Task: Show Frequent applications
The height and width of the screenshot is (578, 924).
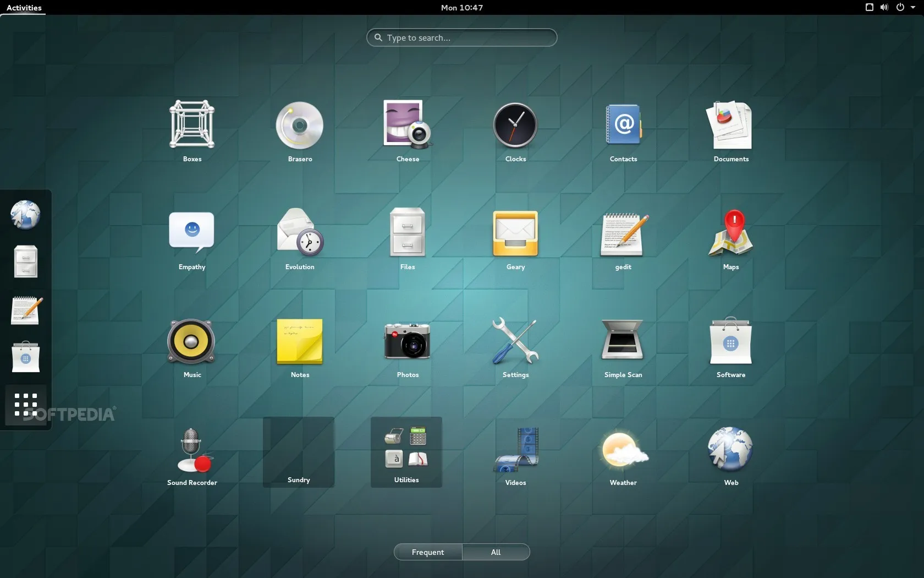Action: [427, 552]
